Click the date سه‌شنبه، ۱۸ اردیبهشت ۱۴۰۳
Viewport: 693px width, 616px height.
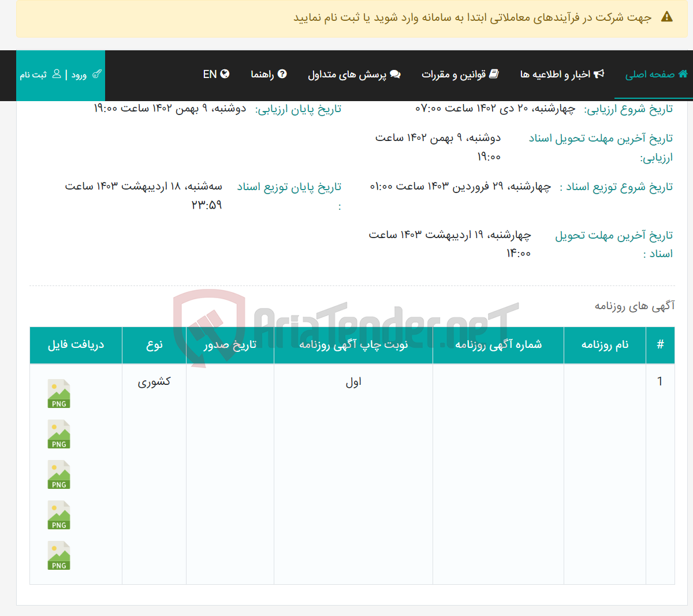coord(144,195)
